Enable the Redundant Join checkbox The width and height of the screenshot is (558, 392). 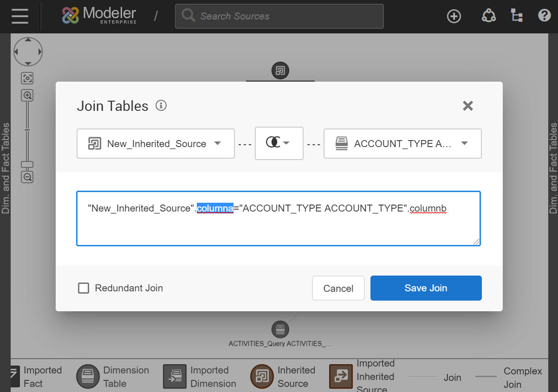coord(84,288)
